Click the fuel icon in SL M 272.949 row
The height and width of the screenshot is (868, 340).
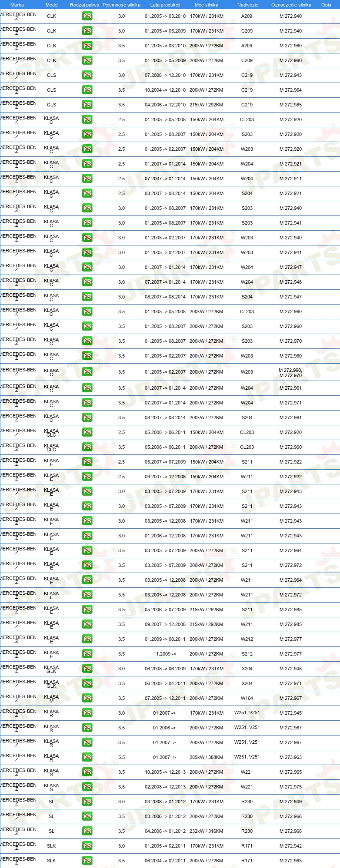point(87,802)
